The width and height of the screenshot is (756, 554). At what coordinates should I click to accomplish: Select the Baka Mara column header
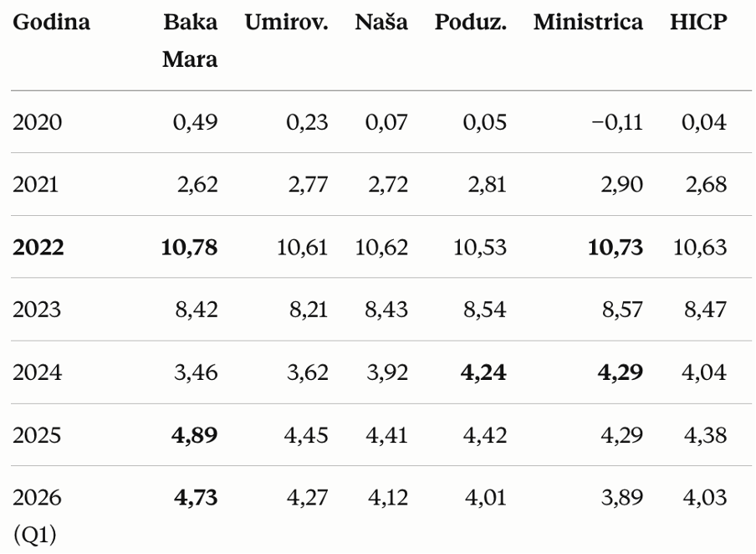point(191,41)
